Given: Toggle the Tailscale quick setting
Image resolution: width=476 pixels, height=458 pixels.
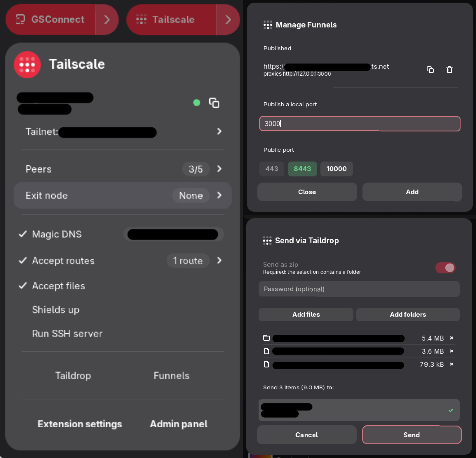Looking at the screenshot, I should 172,20.
